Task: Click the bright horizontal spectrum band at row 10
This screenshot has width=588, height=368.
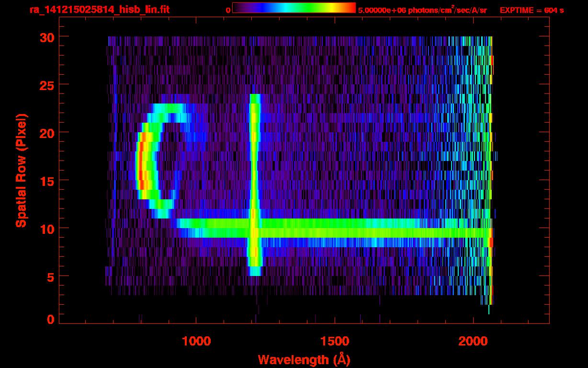Action: point(334,228)
